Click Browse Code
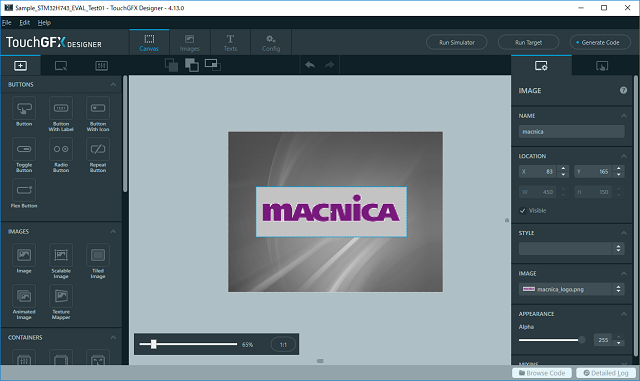Screen dimensions: 640x381 pyautogui.click(x=542, y=373)
